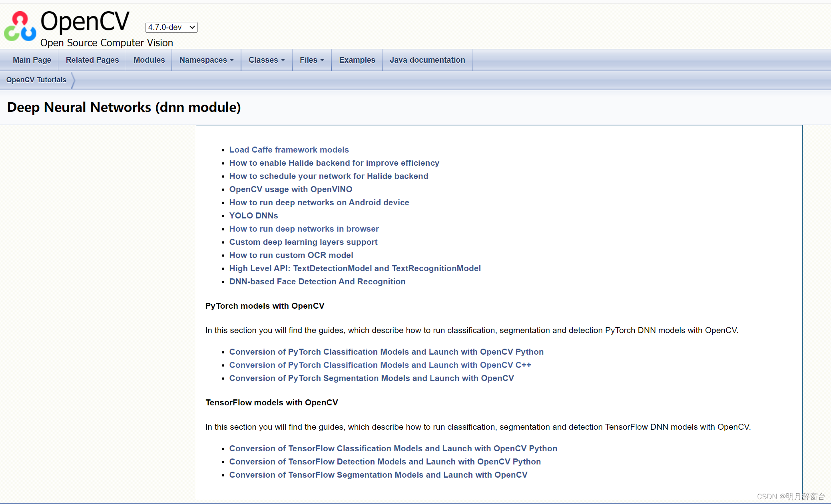
Task: Click the TensorFlow models with OpenCV heading
Action: (x=272, y=403)
